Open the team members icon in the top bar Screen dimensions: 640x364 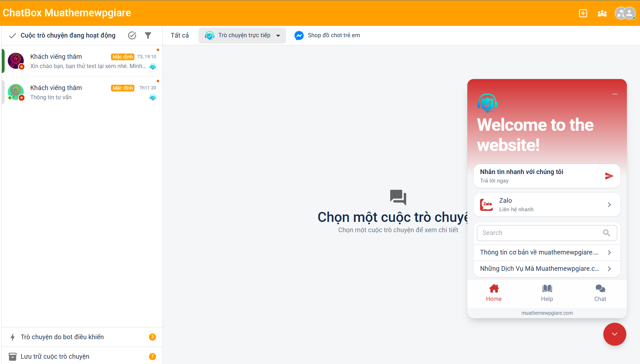602,13
